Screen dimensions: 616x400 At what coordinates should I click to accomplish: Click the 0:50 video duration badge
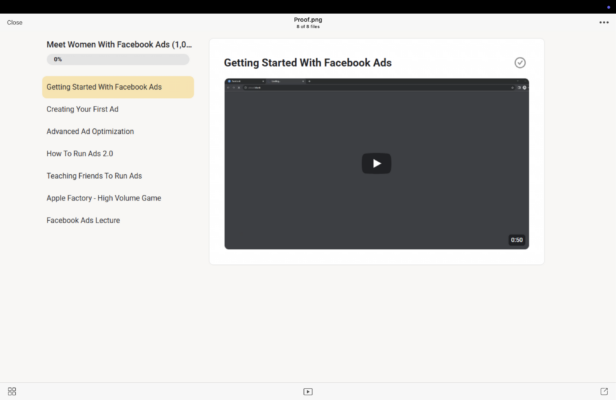click(x=517, y=240)
